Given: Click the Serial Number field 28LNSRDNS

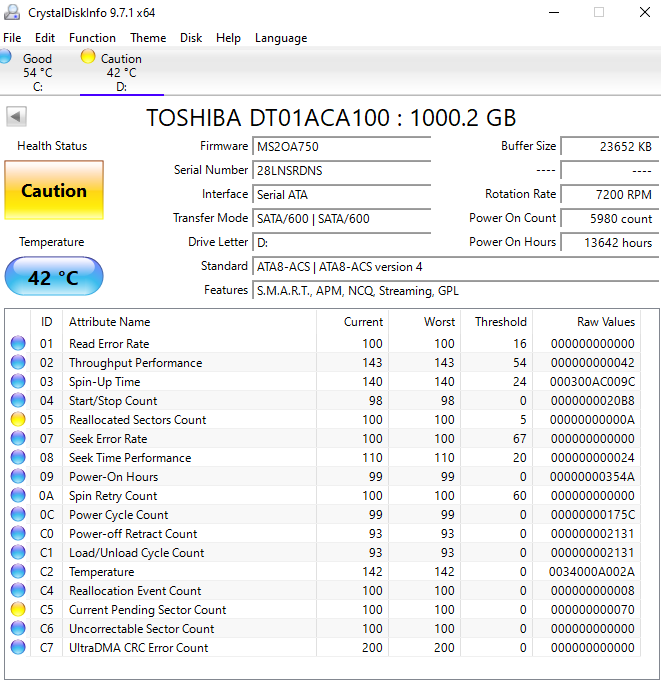Looking at the screenshot, I should (342, 170).
